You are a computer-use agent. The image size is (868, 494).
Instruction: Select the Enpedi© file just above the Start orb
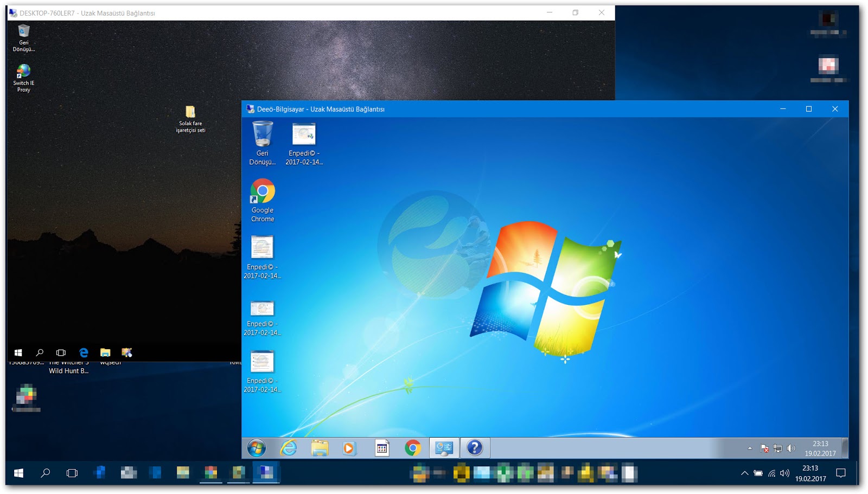point(263,371)
